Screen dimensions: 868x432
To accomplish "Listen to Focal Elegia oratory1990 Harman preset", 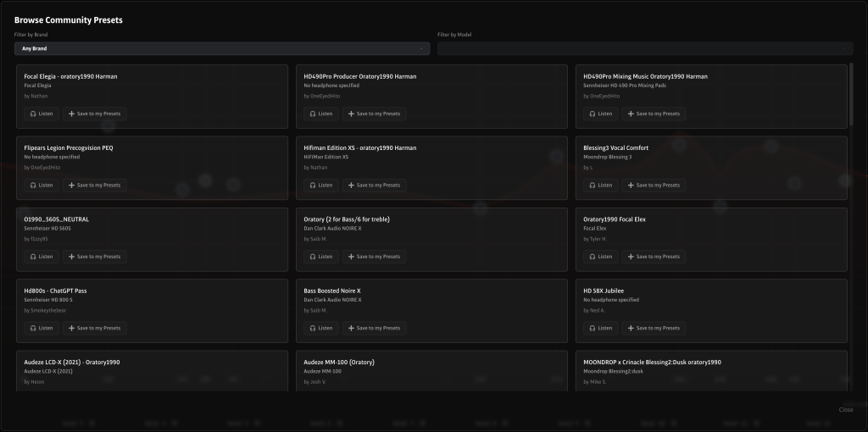I will pyautogui.click(x=42, y=114).
